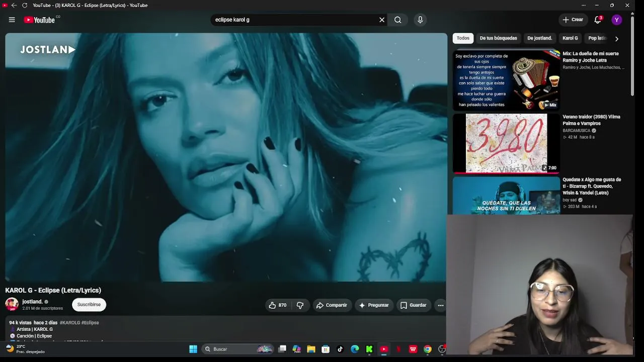The height and width of the screenshot is (362, 644).
Task: Reload the page with the refresh icon
Action: click(25, 5)
